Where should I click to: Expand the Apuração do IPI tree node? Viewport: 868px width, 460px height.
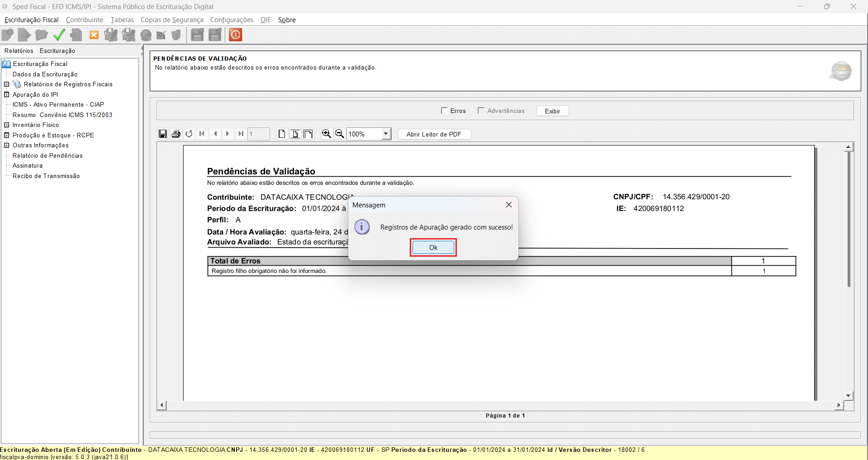(x=7, y=94)
